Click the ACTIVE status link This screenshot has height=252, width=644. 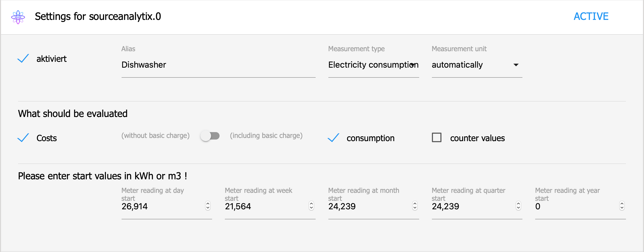591,16
